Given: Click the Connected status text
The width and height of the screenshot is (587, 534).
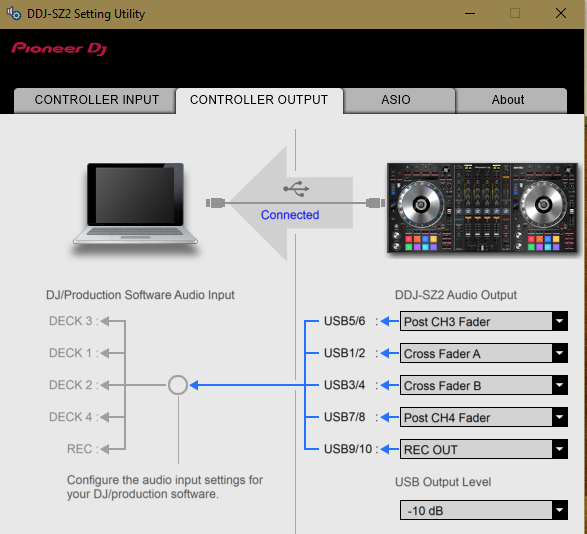Looking at the screenshot, I should 290,215.
